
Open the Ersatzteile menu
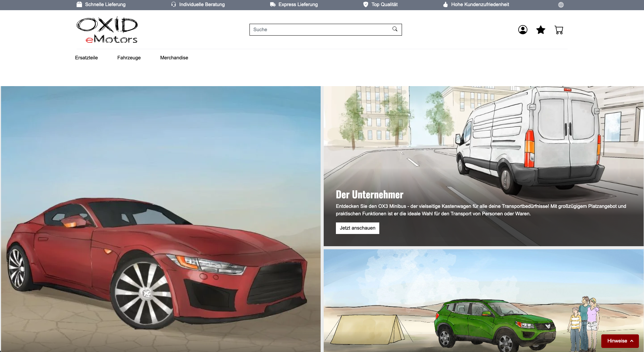click(87, 58)
